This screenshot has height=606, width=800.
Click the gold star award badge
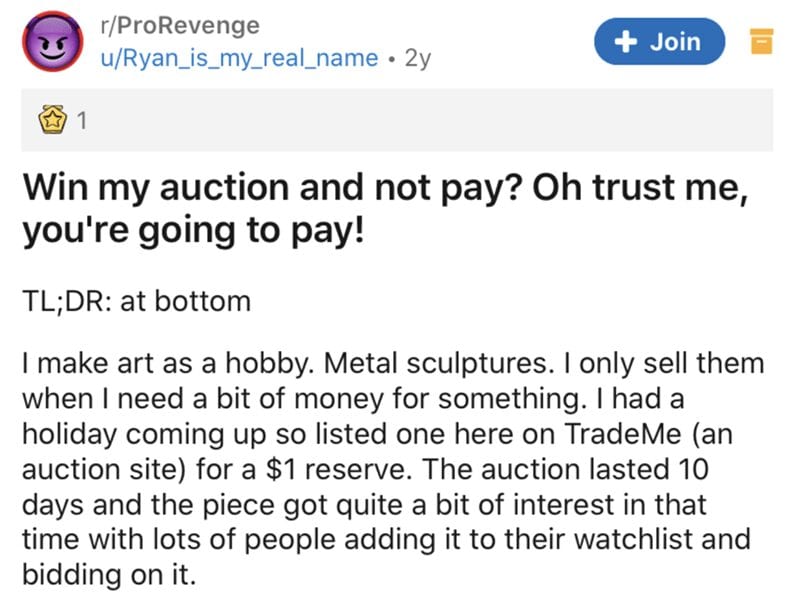click(x=53, y=120)
